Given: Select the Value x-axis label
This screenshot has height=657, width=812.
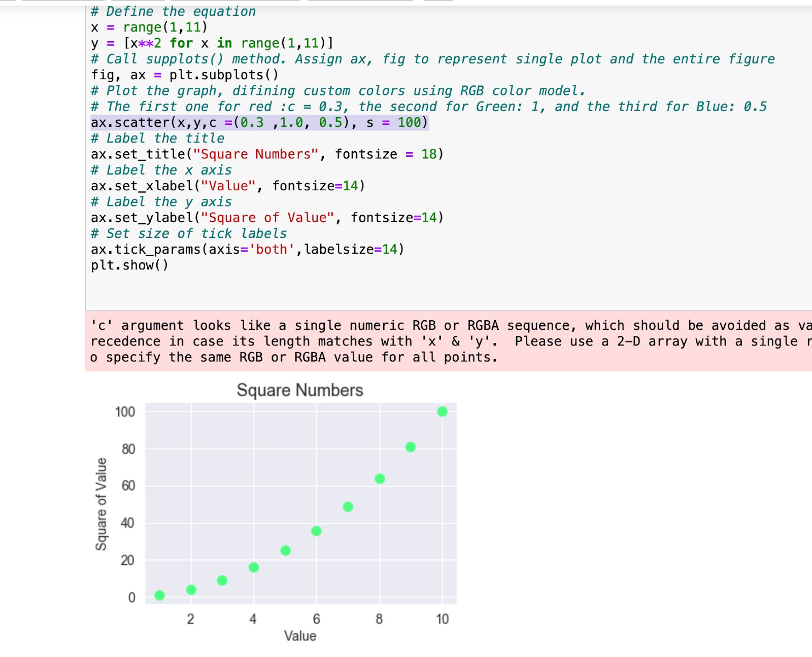Looking at the screenshot, I should (x=300, y=636).
